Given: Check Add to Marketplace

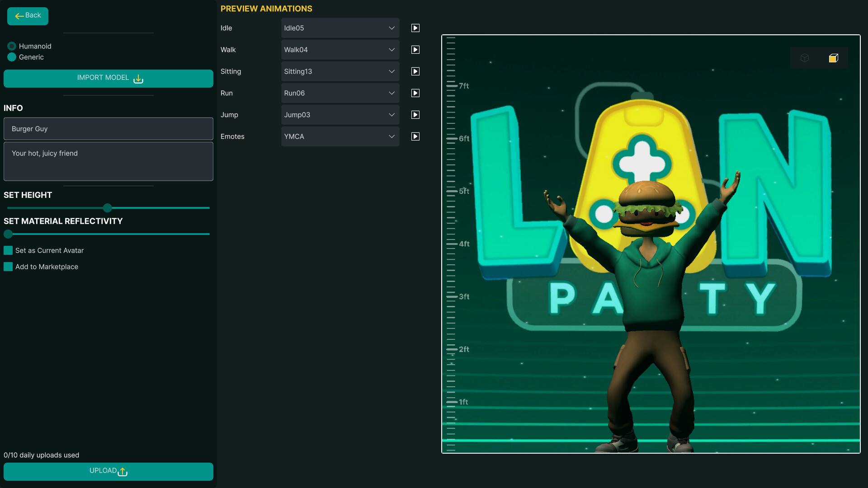Looking at the screenshot, I should 8,267.
